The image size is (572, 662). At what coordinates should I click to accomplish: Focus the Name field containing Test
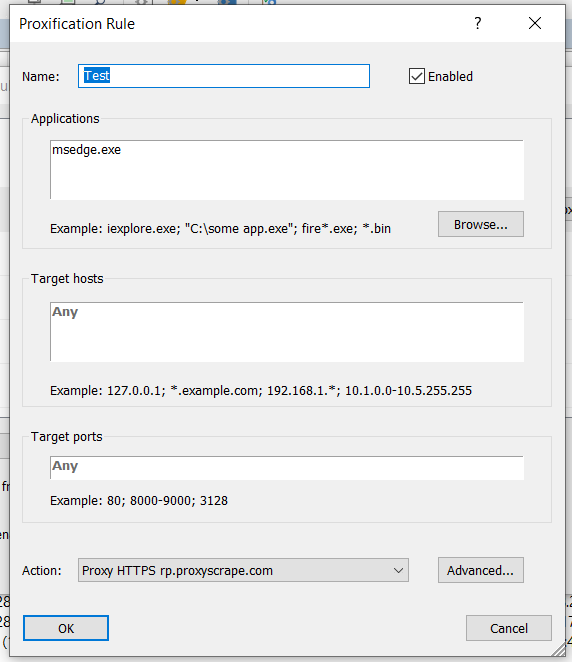(x=224, y=76)
